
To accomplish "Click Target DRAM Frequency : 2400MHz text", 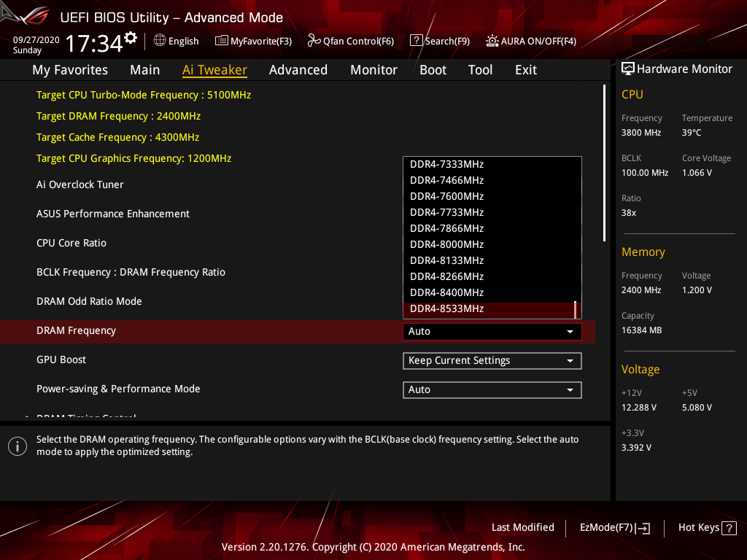I will click(118, 116).
